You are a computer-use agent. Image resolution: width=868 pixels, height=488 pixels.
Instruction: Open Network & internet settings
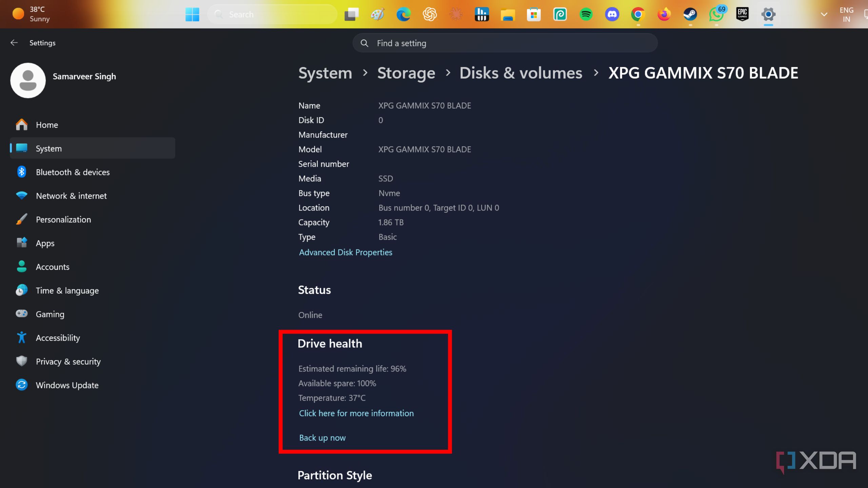(92, 196)
